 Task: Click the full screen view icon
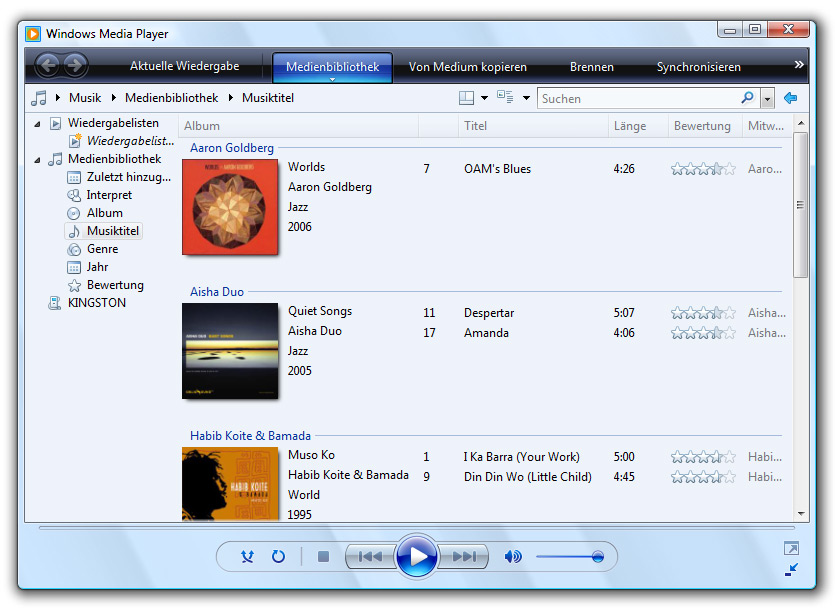[x=791, y=548]
